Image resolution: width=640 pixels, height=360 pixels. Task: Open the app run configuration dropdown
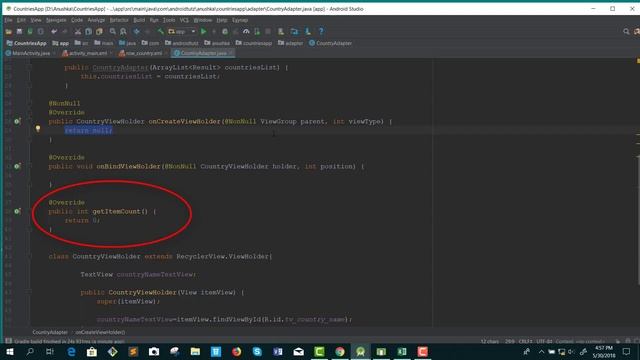click(182, 31)
